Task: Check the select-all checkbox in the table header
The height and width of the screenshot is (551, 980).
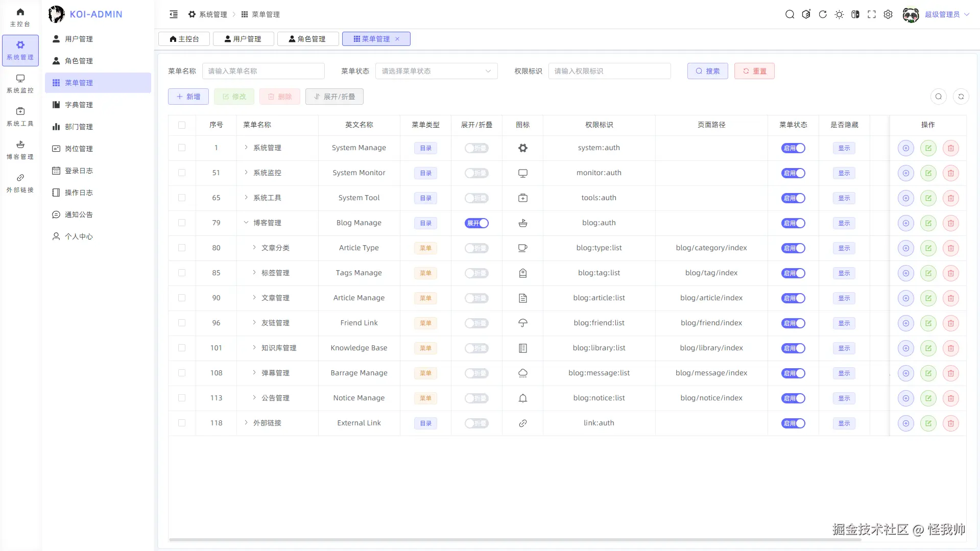Action: [x=182, y=125]
